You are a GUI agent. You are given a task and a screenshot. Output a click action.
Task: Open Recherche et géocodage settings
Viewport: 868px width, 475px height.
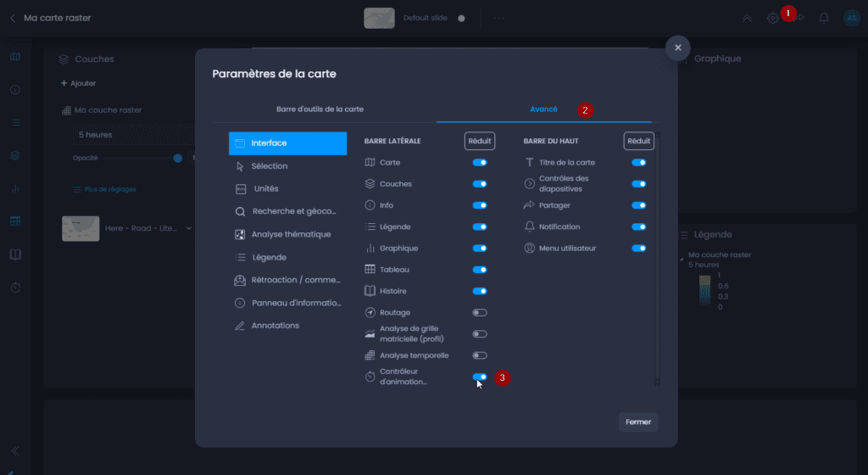[288, 211]
